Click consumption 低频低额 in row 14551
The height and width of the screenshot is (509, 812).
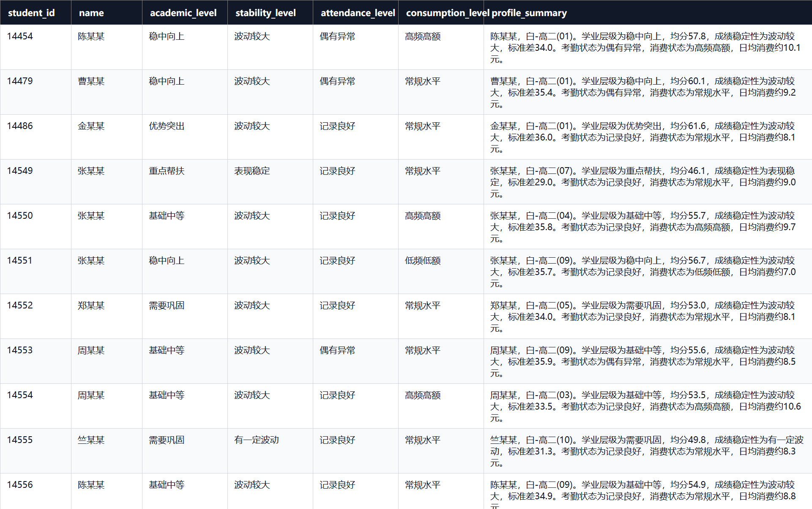point(423,261)
